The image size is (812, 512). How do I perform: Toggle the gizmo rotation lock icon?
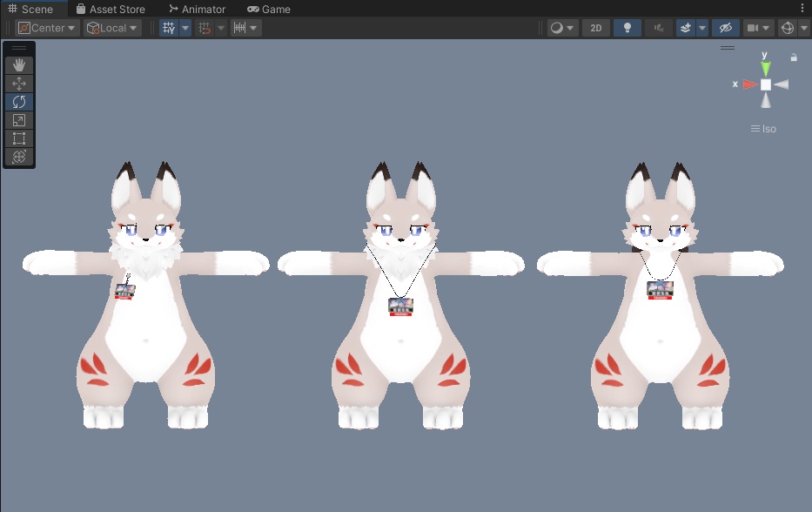(794, 57)
